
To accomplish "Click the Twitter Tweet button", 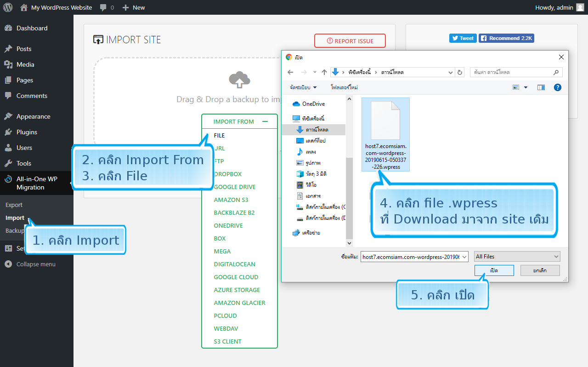I will [463, 38].
